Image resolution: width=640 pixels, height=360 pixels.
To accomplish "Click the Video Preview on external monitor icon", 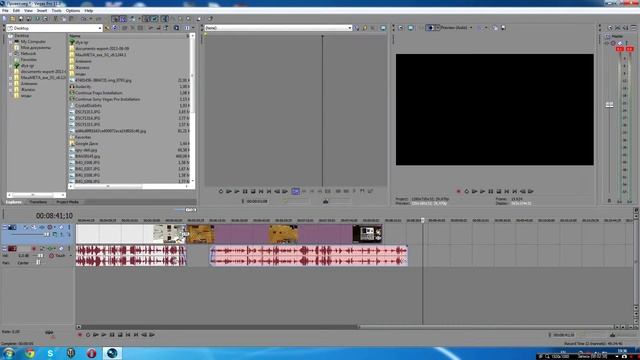I will pos(411,28).
